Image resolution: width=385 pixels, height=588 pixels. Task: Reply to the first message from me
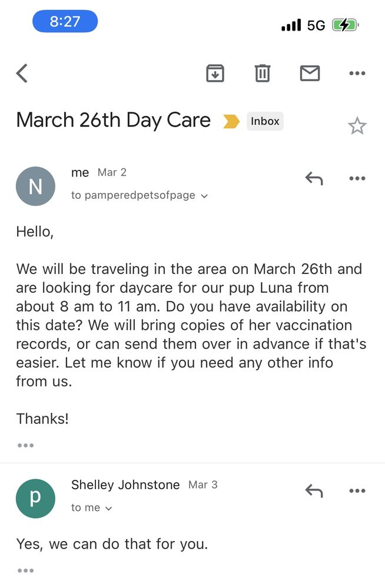tap(314, 178)
